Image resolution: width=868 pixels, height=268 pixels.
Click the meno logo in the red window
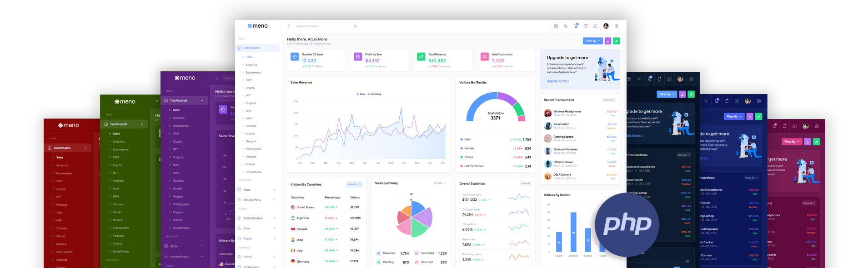(69, 125)
